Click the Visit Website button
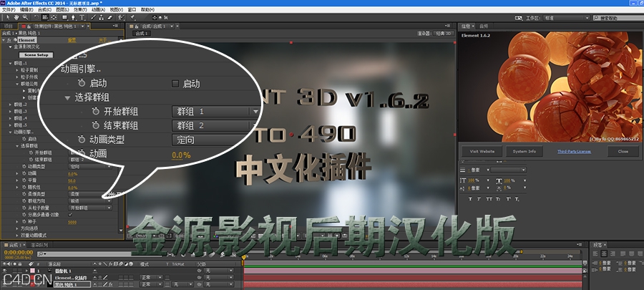The height and width of the screenshot is (290, 644). [482, 151]
